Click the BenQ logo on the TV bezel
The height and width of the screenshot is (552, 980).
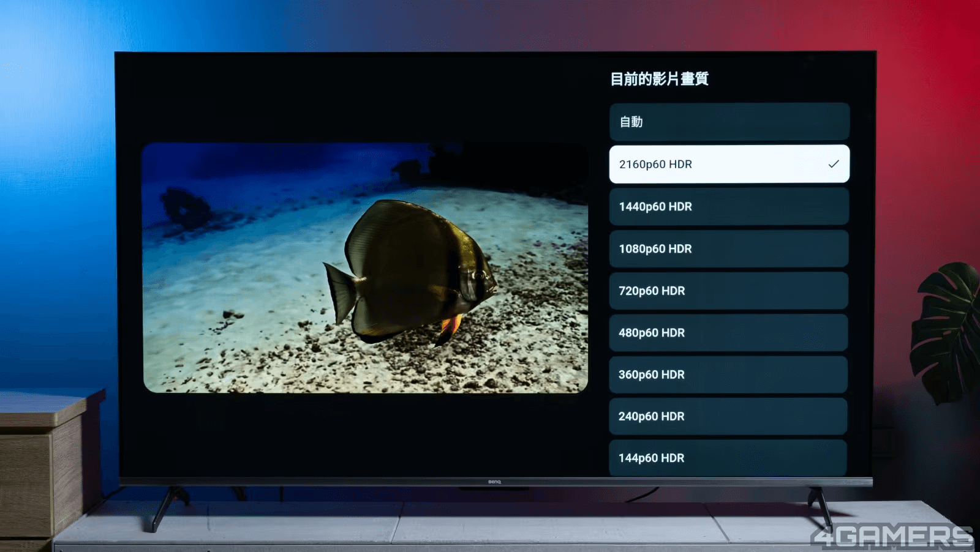pos(494,482)
